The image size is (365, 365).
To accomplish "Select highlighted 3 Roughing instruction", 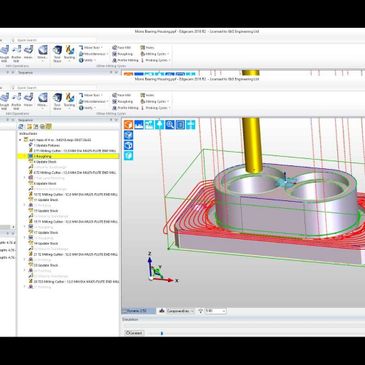I will tap(68, 156).
